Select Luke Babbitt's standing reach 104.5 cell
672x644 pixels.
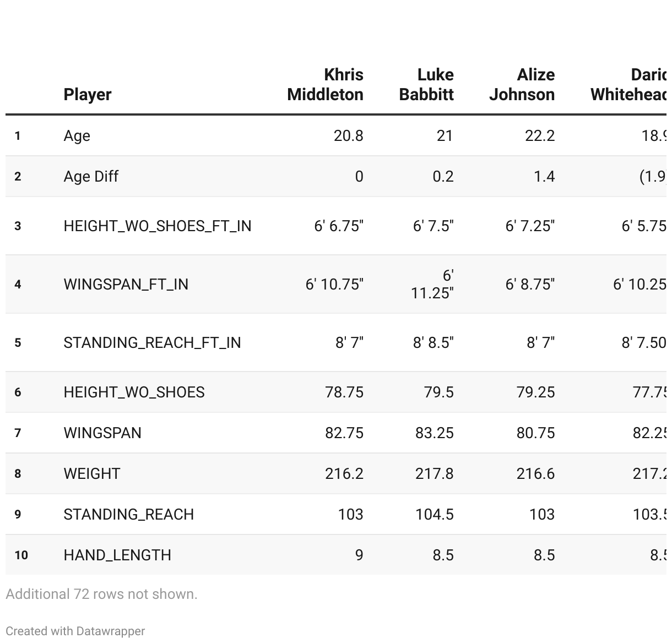[x=435, y=514]
